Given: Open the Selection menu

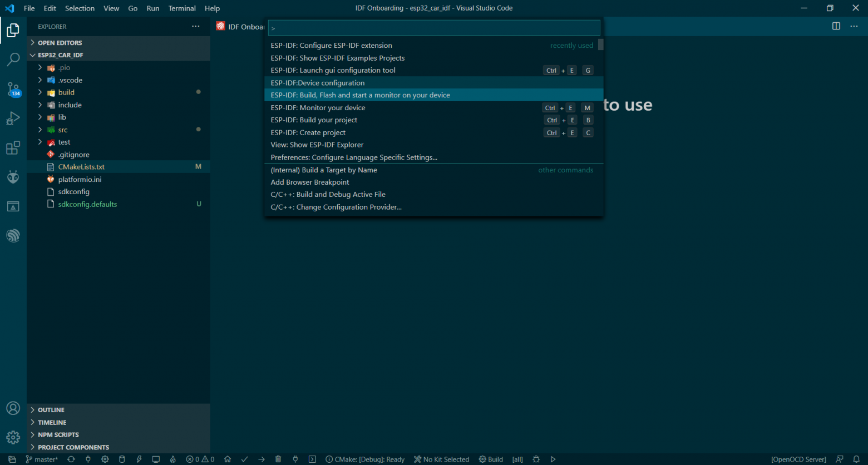Looking at the screenshot, I should (x=80, y=8).
